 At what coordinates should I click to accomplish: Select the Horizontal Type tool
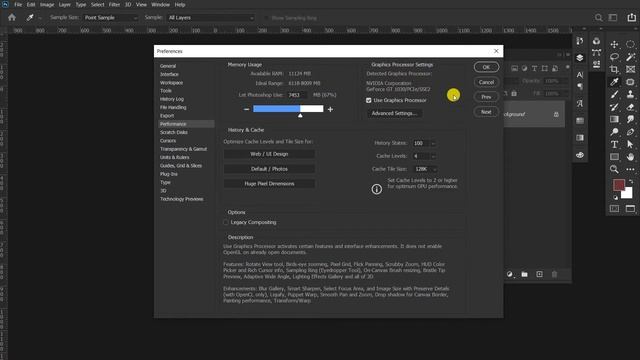point(614,144)
